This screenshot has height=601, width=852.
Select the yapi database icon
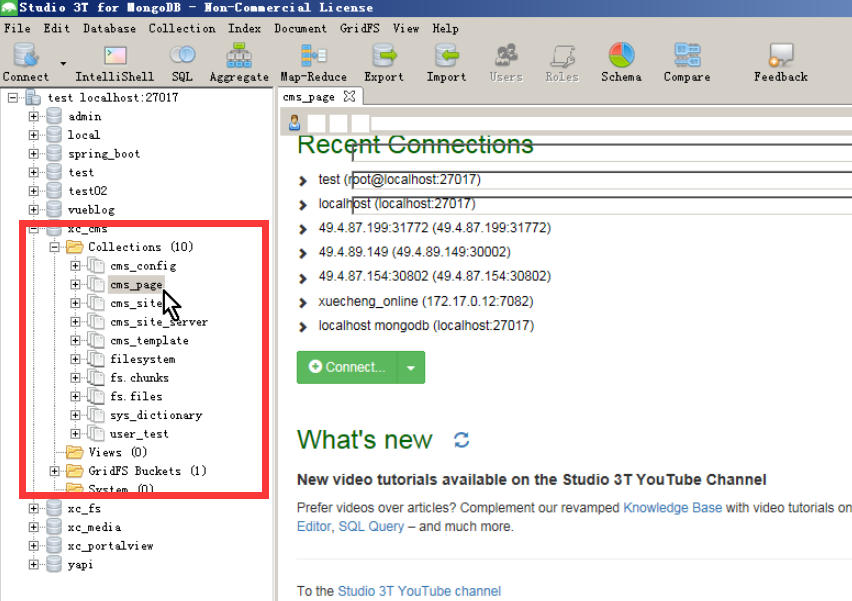(54, 565)
